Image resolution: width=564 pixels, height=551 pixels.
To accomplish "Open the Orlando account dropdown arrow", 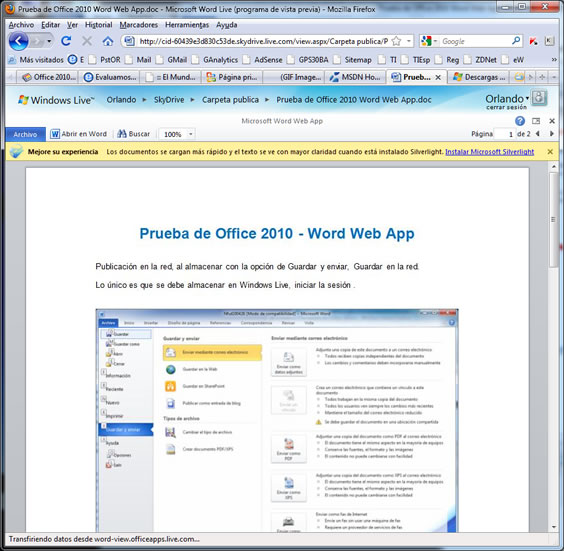I will (x=527, y=98).
